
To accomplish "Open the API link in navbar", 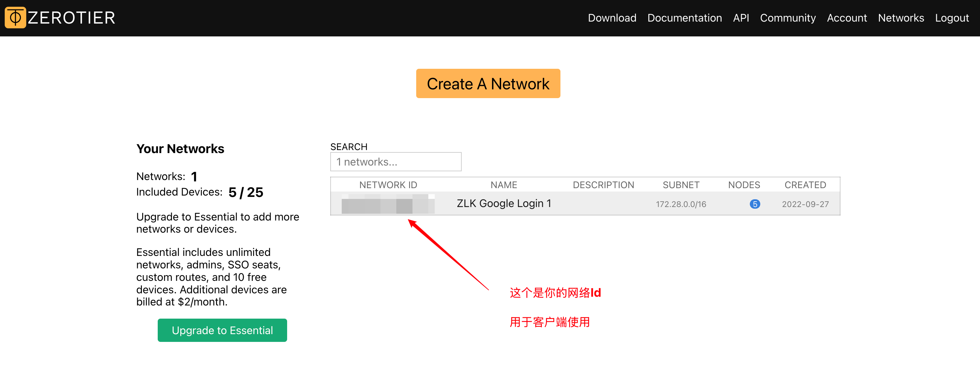I will (741, 18).
